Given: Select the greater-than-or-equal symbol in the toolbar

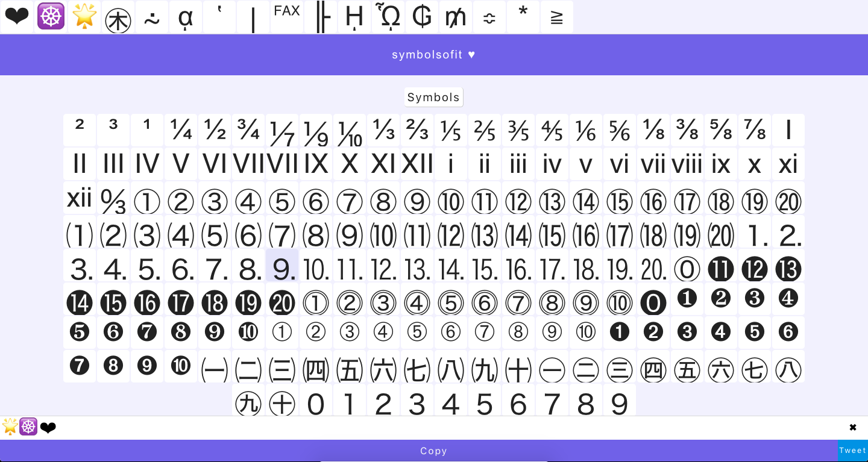Looking at the screenshot, I should coord(557,16).
